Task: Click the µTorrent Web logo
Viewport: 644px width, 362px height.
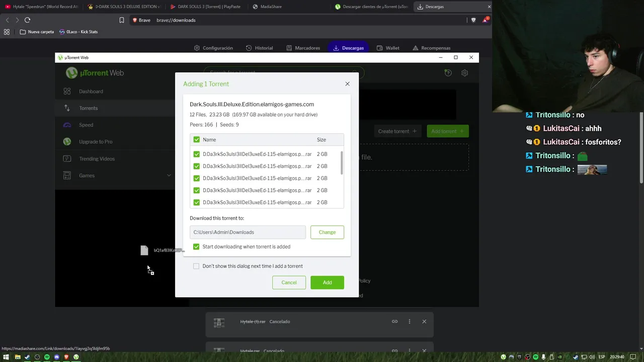Action: [95, 73]
